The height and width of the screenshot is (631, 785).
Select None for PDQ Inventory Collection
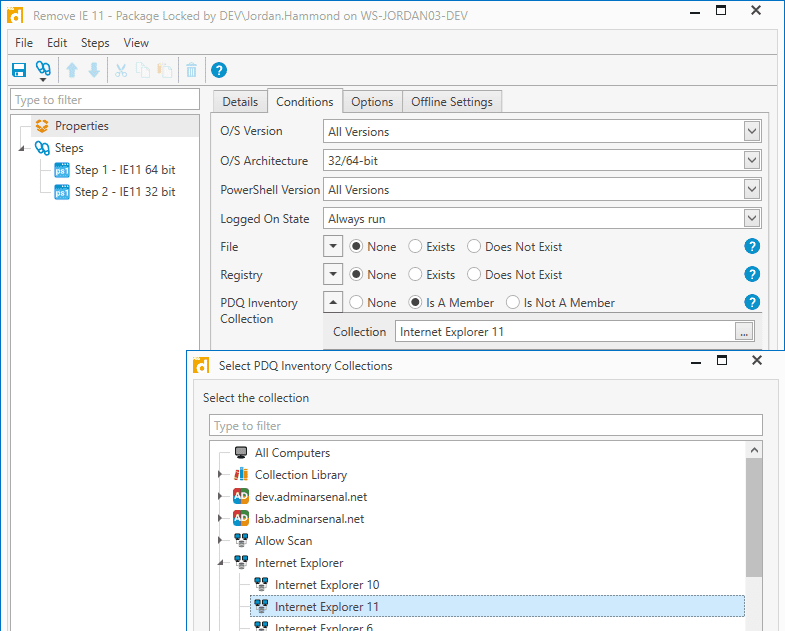pyautogui.click(x=356, y=302)
